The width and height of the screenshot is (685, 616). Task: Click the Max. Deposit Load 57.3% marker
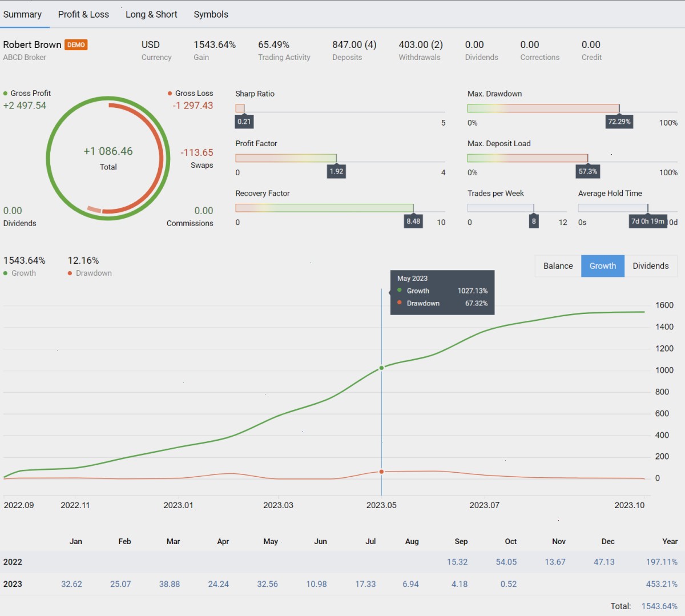(588, 171)
